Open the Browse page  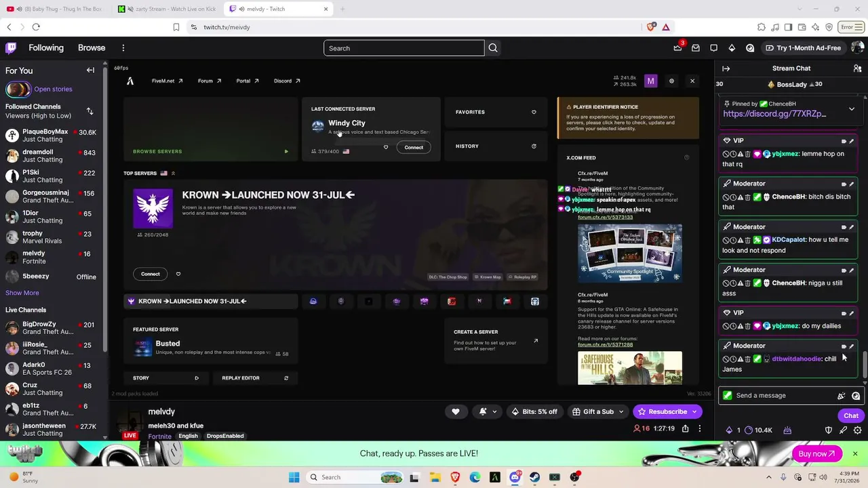click(92, 48)
